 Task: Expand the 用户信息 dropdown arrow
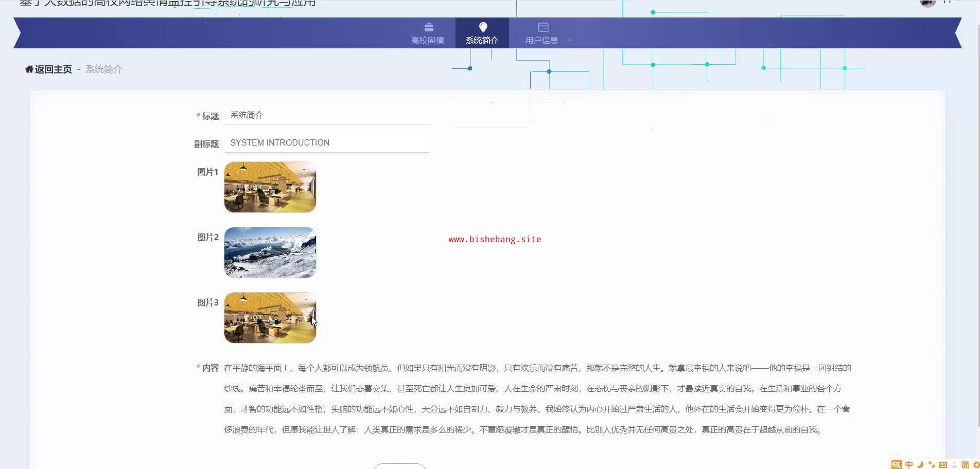[x=570, y=40]
